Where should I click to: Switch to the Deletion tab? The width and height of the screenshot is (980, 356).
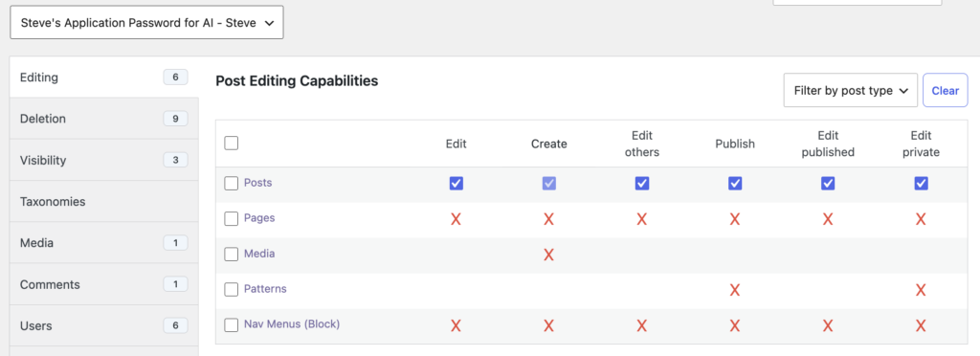pyautogui.click(x=104, y=119)
